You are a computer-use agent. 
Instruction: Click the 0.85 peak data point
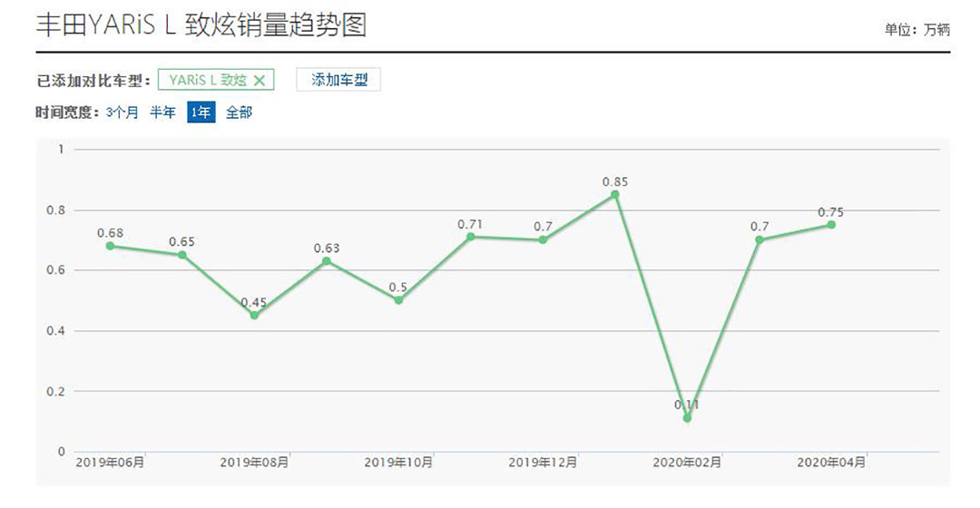(x=614, y=194)
